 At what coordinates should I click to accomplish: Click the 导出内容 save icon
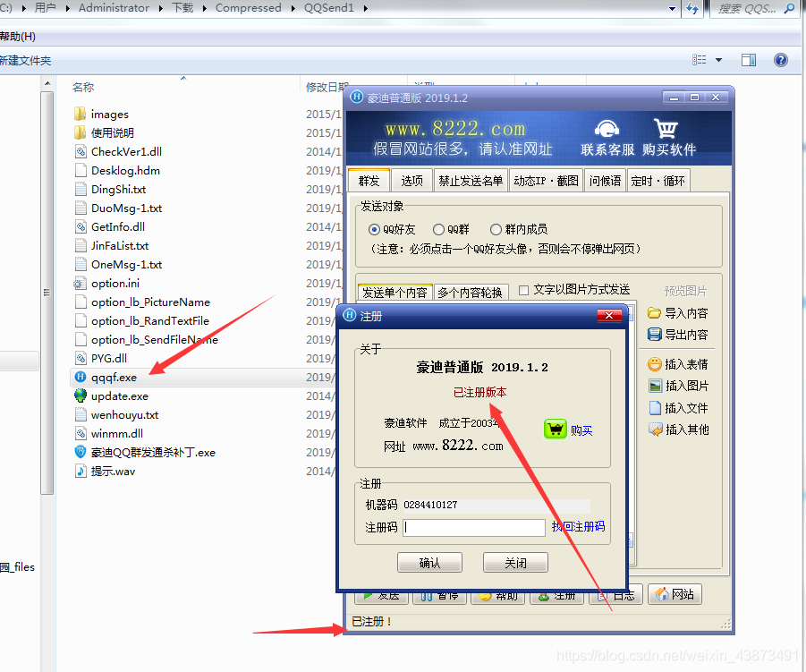tap(654, 335)
